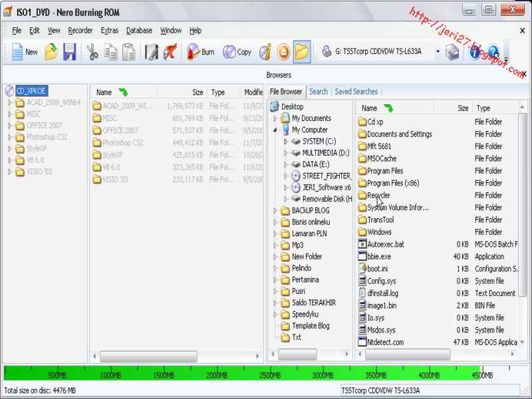Screen dimensions: 532x399
Task: Click the Cut scissors icon
Action: pos(92,53)
